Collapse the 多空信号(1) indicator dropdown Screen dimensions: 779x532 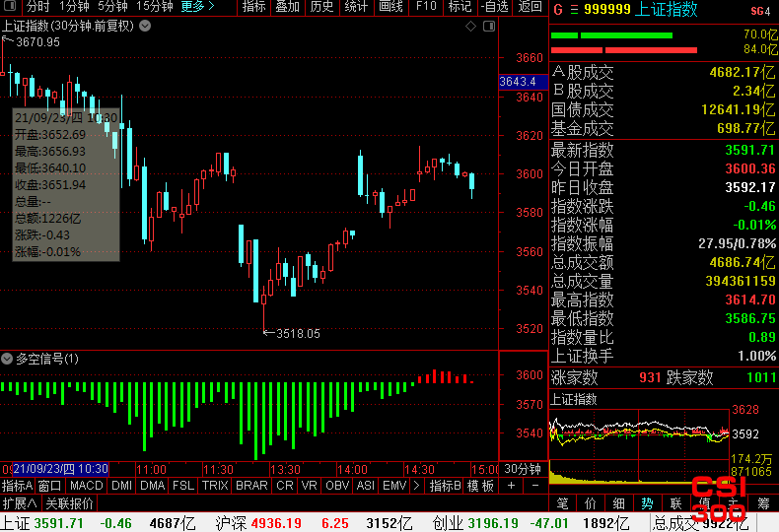coord(7,359)
